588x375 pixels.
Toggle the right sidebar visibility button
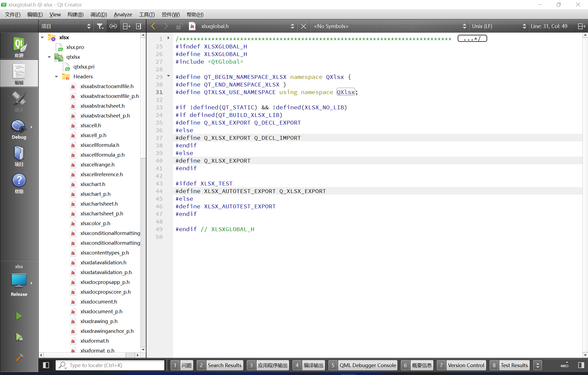581,365
